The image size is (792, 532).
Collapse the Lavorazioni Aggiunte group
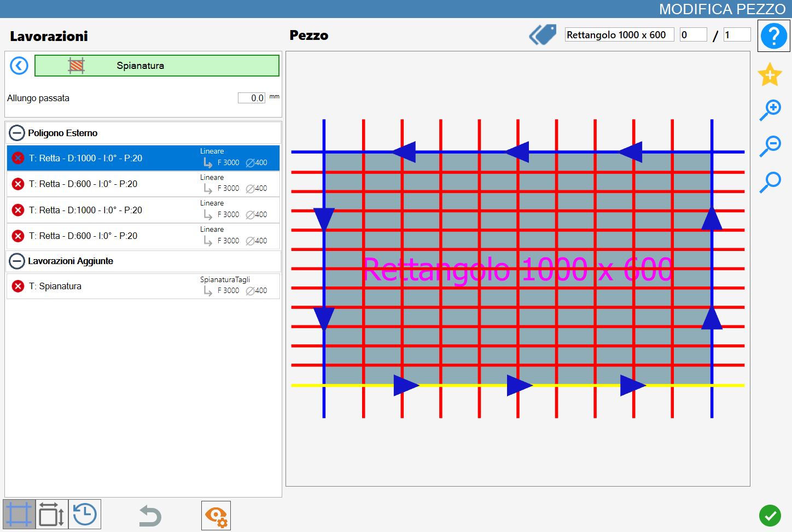pyautogui.click(x=17, y=261)
